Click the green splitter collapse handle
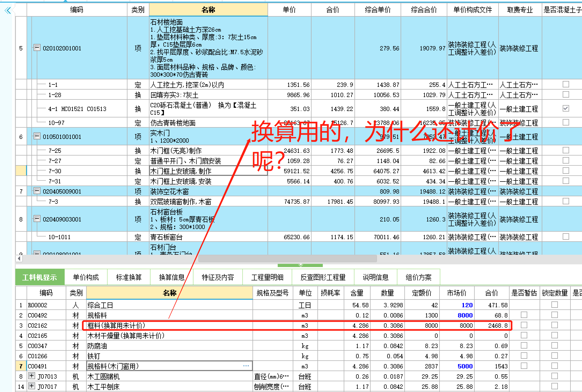The width and height of the screenshot is (582, 392). click(300, 265)
